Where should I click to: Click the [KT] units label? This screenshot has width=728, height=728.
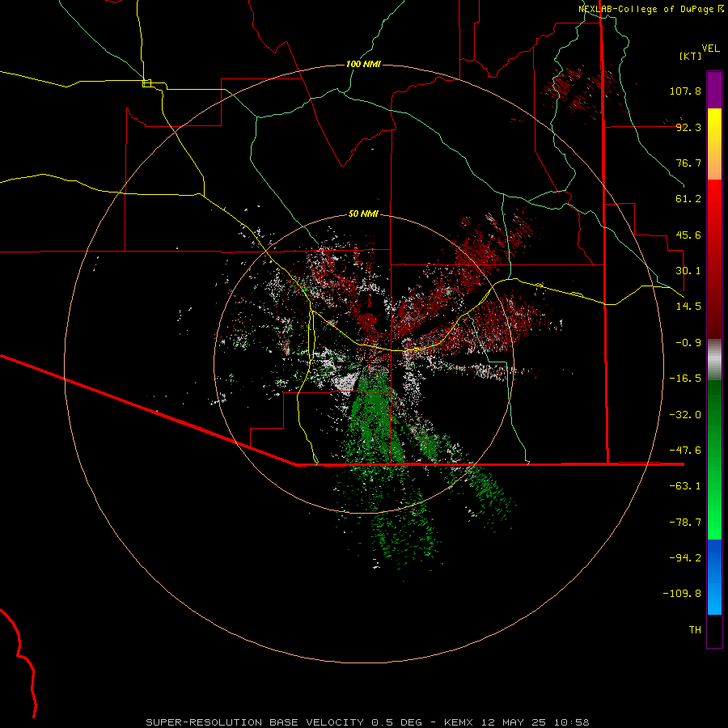pyautogui.click(x=691, y=56)
